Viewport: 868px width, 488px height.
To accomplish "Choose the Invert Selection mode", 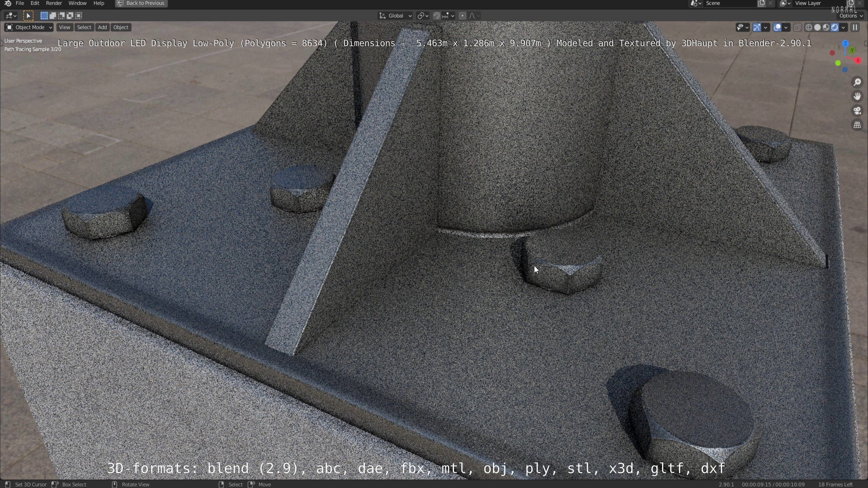I will 70,16.
